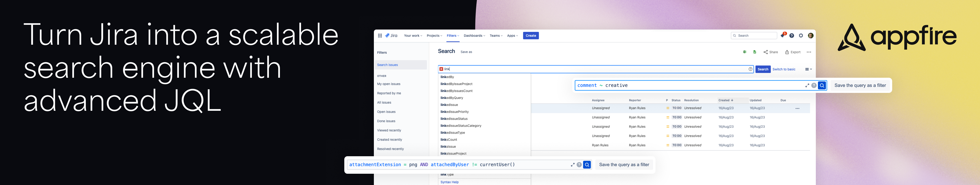Screen dimensions: 980x185
Task: Click the Google Sheets export icon
Action: tap(754, 52)
